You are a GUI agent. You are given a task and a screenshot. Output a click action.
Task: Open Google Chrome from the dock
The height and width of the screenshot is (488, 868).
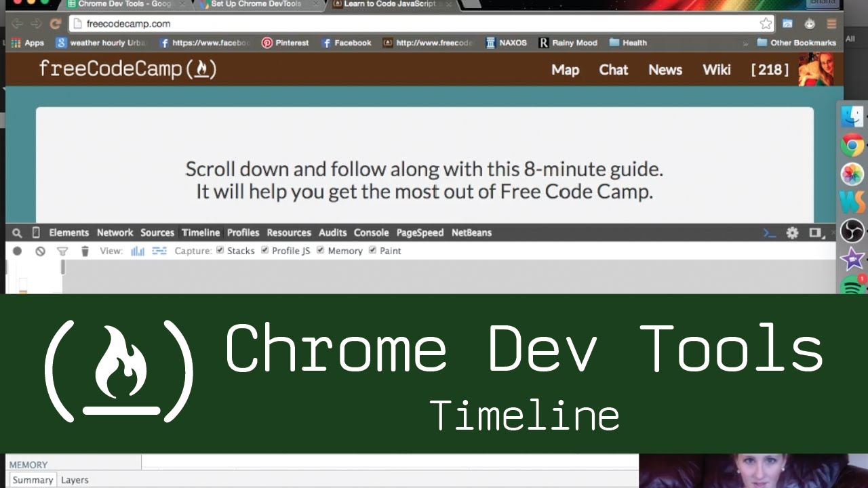pos(852,145)
